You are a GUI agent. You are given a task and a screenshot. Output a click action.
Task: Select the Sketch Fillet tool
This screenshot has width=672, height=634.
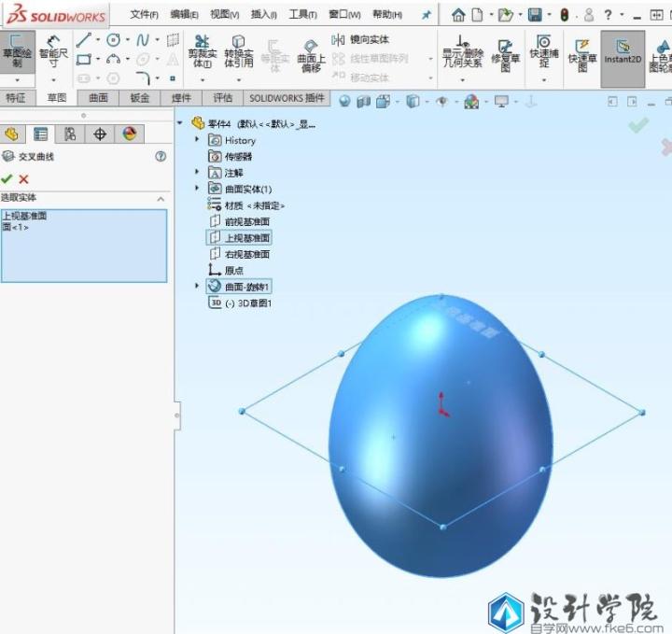(143, 78)
